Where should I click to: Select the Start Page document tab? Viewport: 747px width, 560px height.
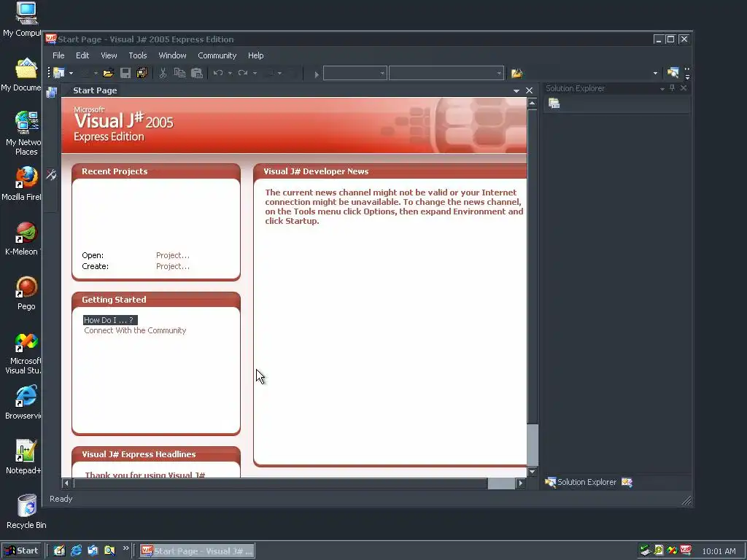pos(95,90)
